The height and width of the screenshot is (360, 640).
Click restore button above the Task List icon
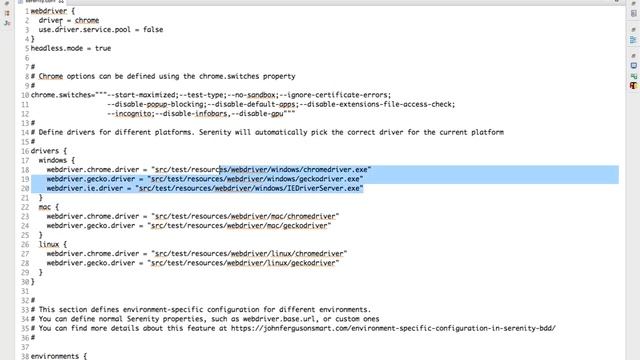point(633,4)
